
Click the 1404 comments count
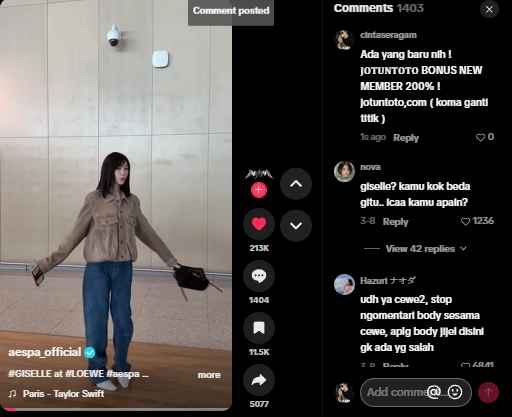tap(259, 300)
